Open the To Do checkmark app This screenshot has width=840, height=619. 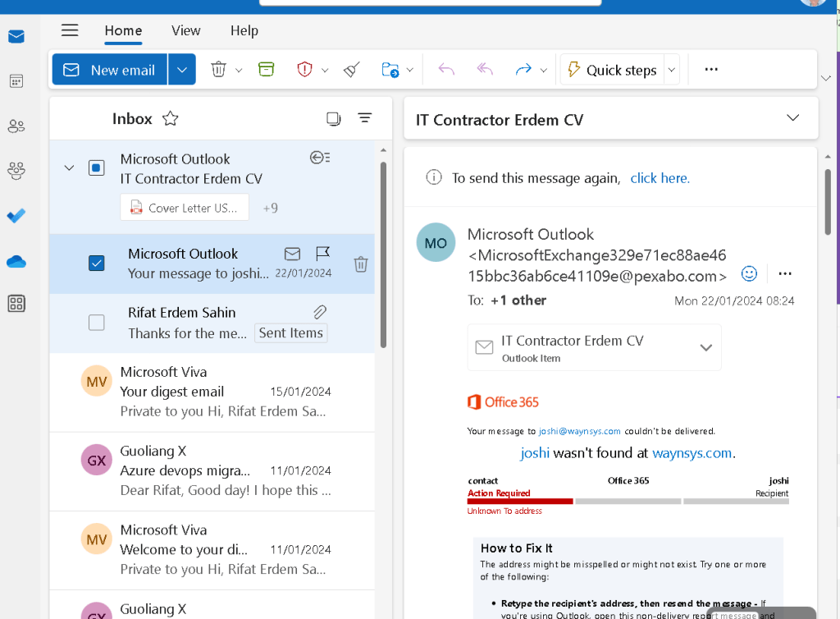(16, 215)
